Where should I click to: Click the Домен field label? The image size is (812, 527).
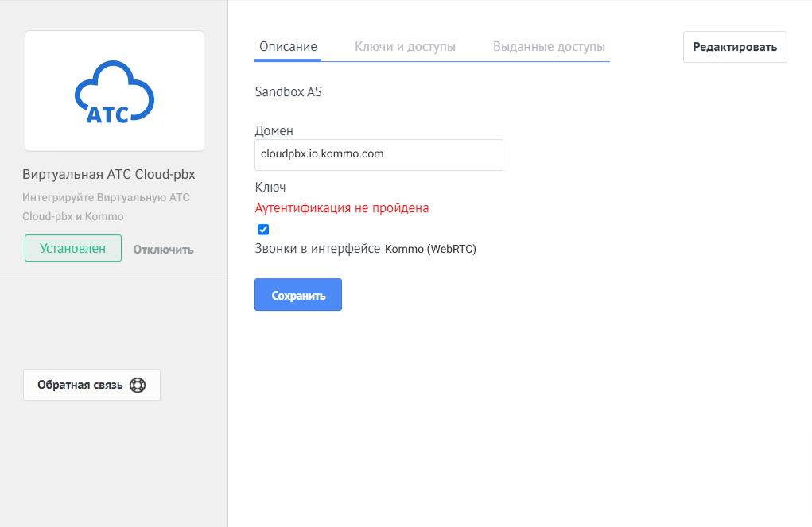pyautogui.click(x=274, y=130)
